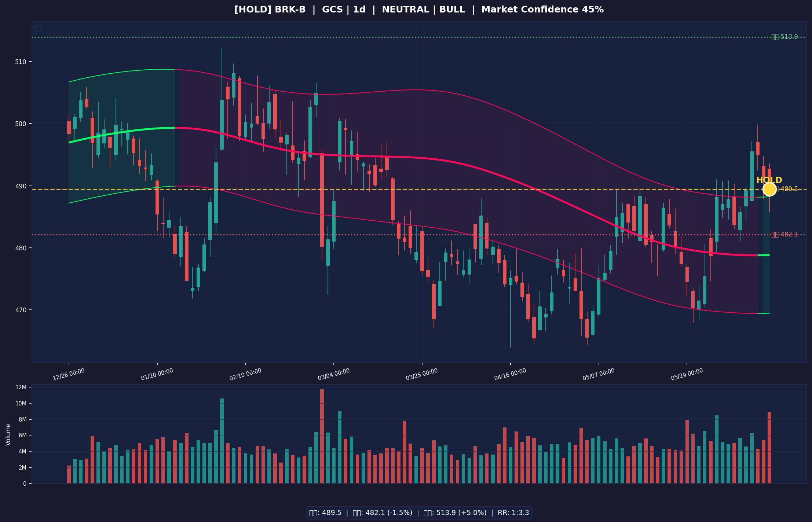
Task: Click the 4M volume axis tick
Action: [22, 452]
